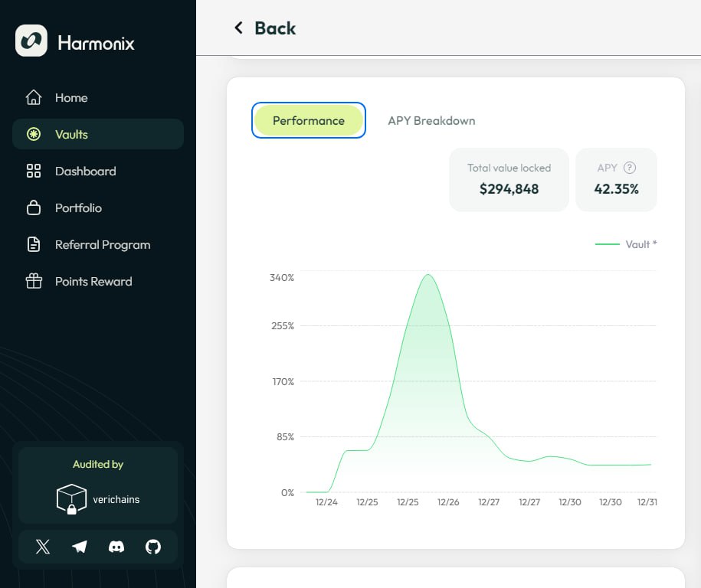
Task: Click the 12/24 date label
Action: (326, 501)
